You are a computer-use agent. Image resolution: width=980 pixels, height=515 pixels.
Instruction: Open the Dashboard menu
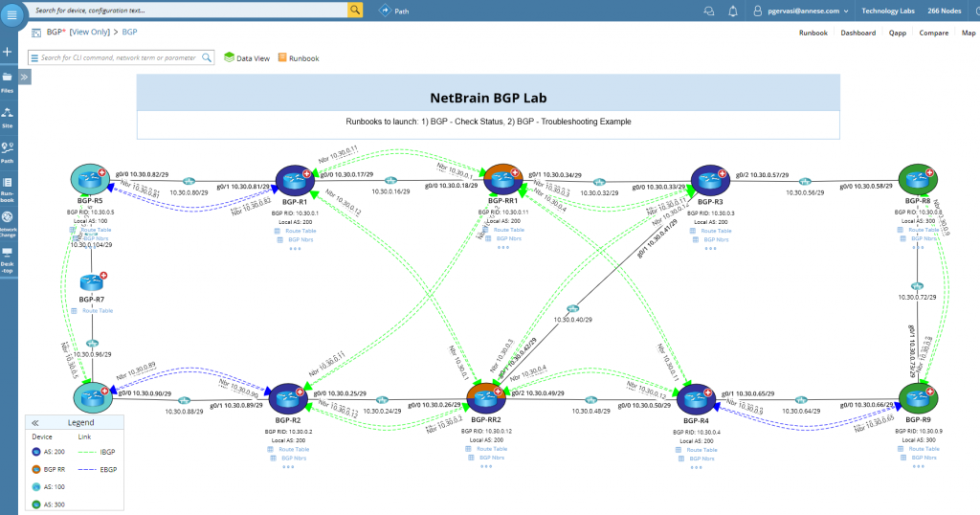[x=858, y=33]
